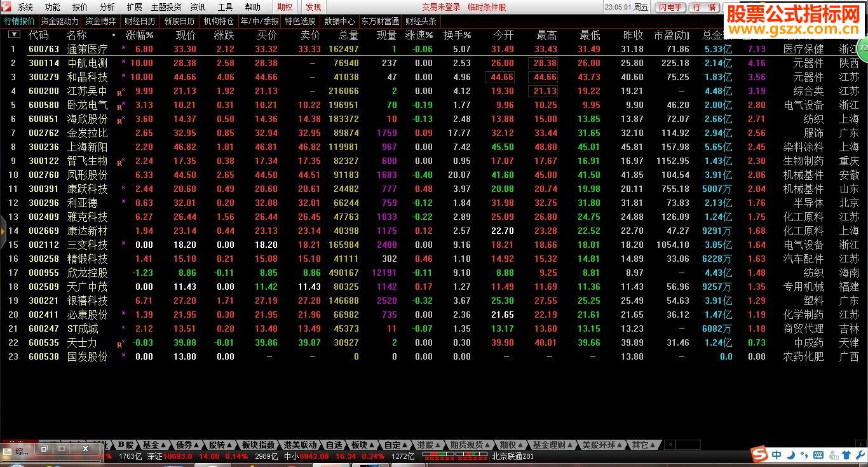Open the 报价 menu

(80, 7)
